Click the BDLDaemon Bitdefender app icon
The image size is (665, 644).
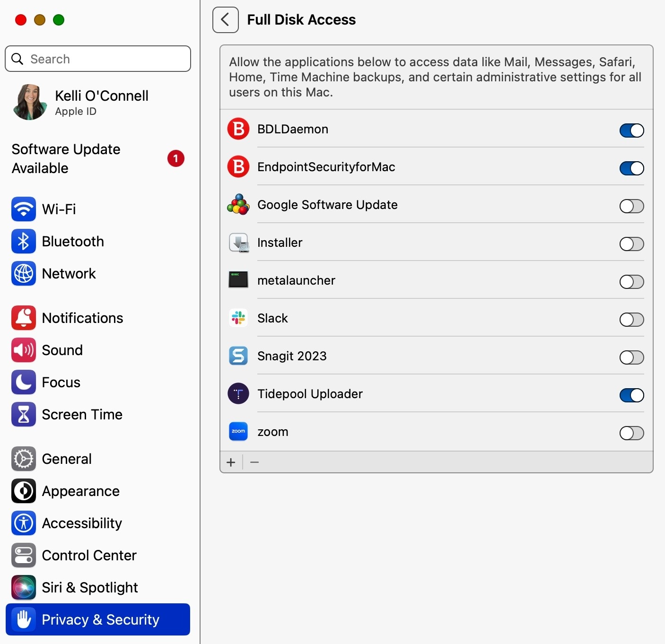tap(238, 129)
